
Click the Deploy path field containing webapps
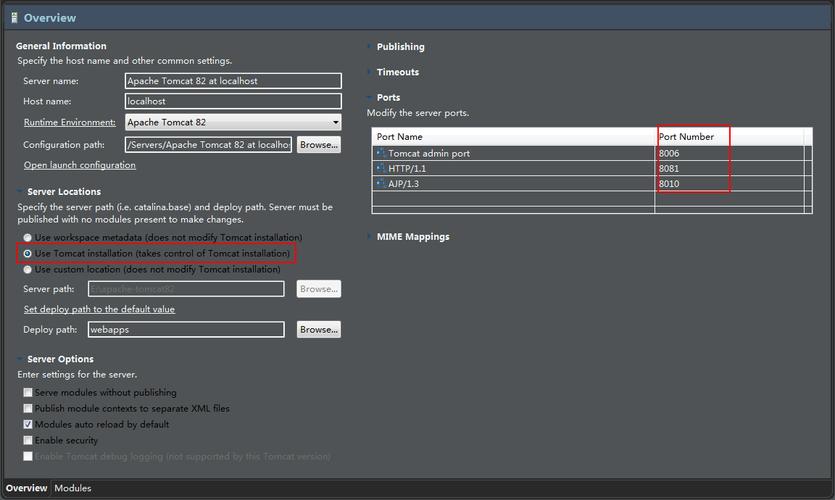pos(186,329)
